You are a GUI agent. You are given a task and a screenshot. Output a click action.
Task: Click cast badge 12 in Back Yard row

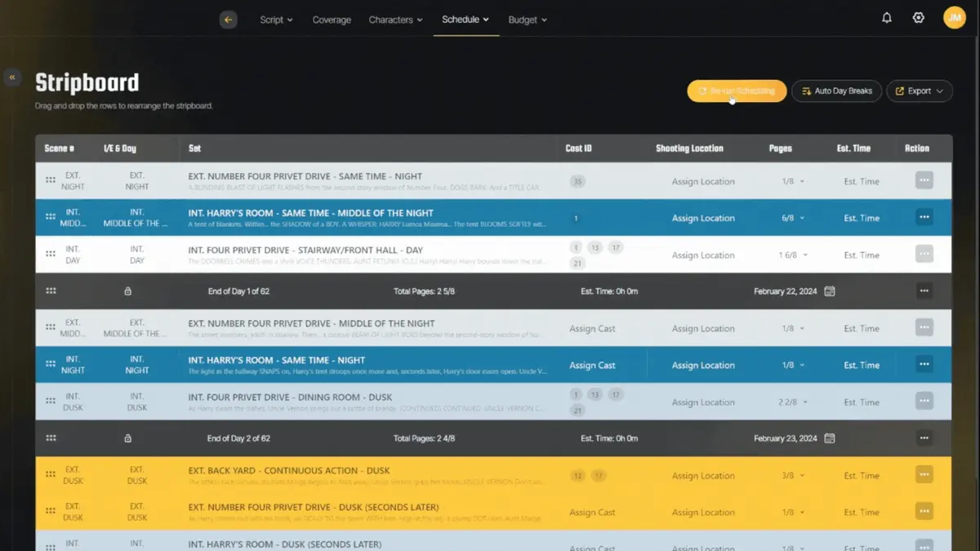pyautogui.click(x=578, y=475)
